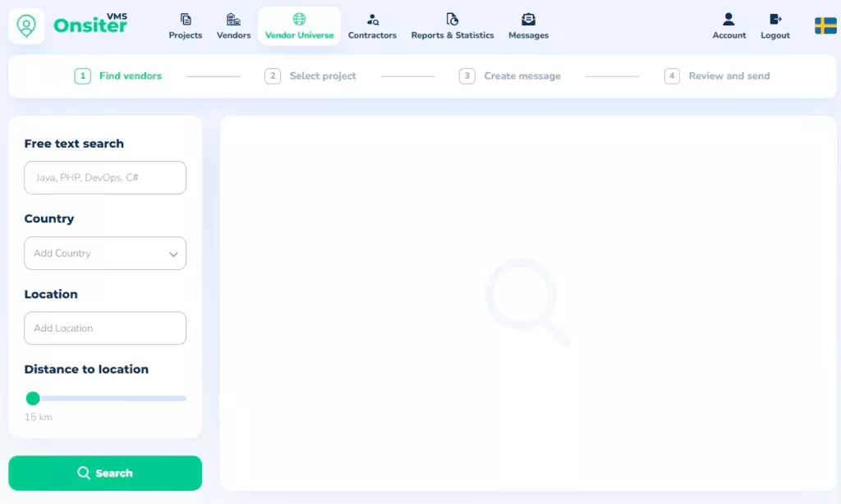Screen dimensions: 841x504
Task: Click the Swedish flag language switcher
Action: pos(826,25)
